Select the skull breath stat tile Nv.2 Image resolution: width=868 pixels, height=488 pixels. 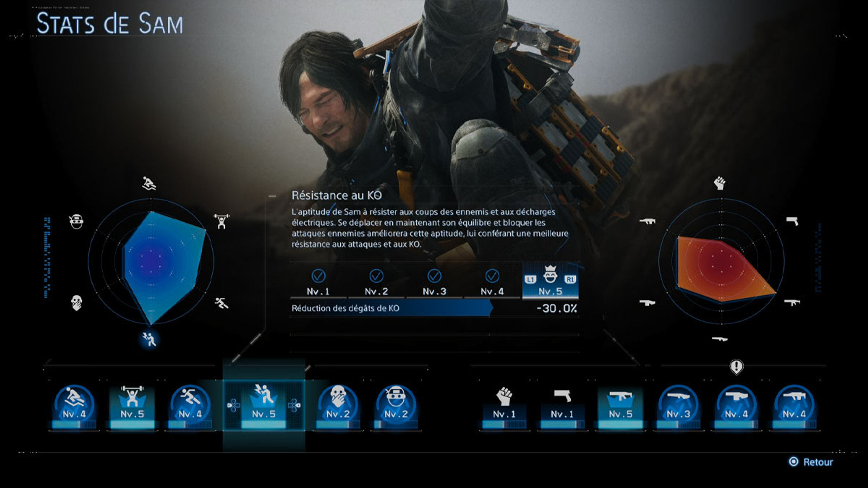(x=338, y=407)
